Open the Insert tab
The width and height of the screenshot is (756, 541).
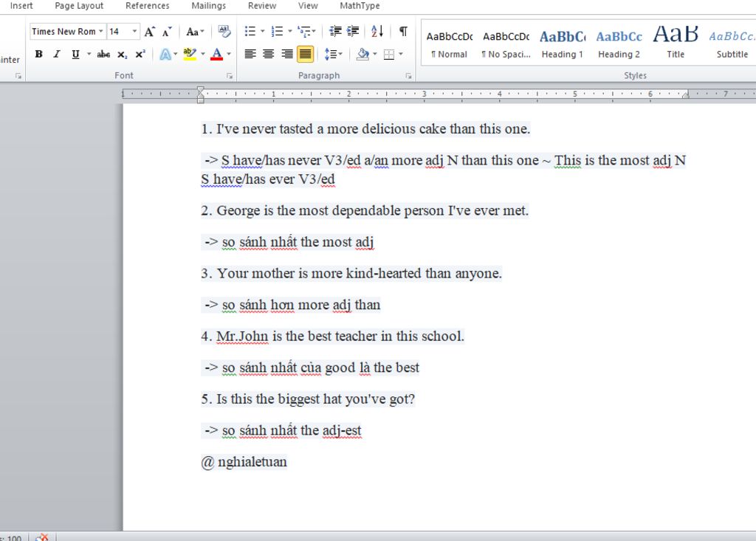pyautogui.click(x=21, y=6)
